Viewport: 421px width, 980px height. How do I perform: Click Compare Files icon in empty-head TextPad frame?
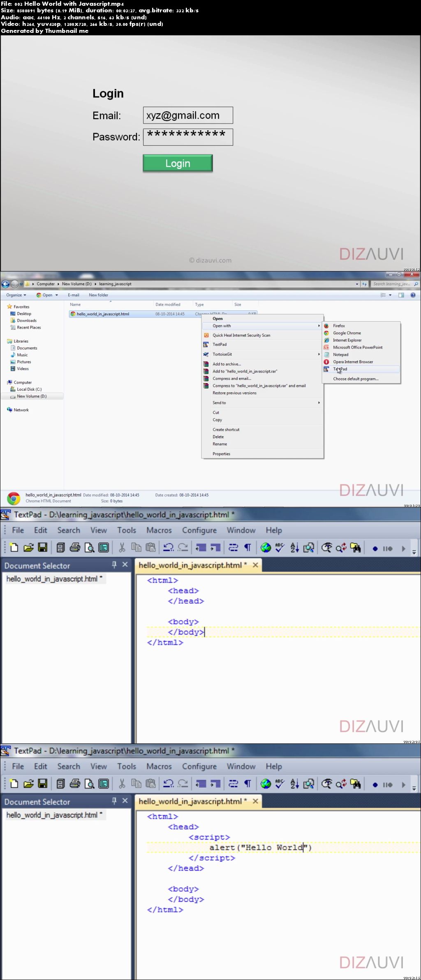[308, 548]
